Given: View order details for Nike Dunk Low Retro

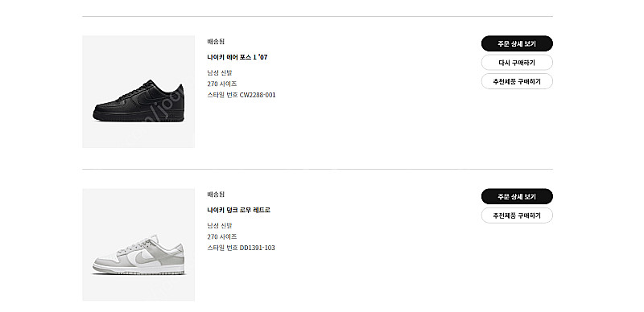Looking at the screenshot, I should pos(517,197).
